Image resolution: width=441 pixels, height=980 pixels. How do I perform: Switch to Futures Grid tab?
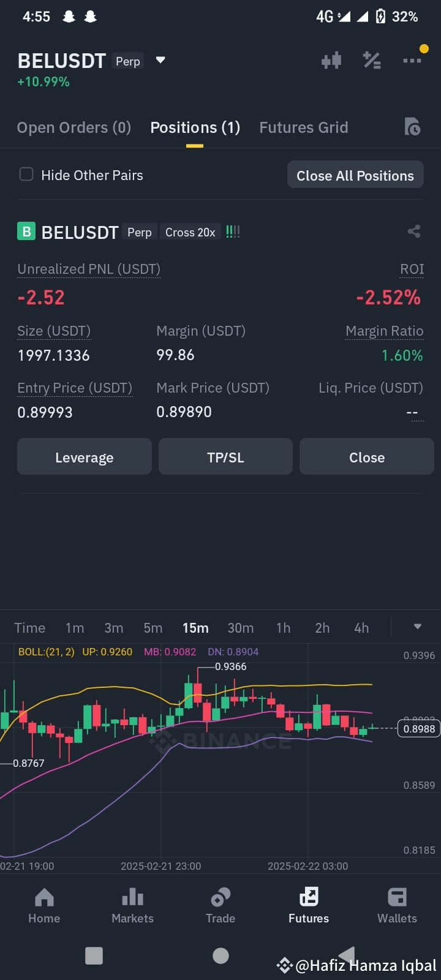(304, 127)
